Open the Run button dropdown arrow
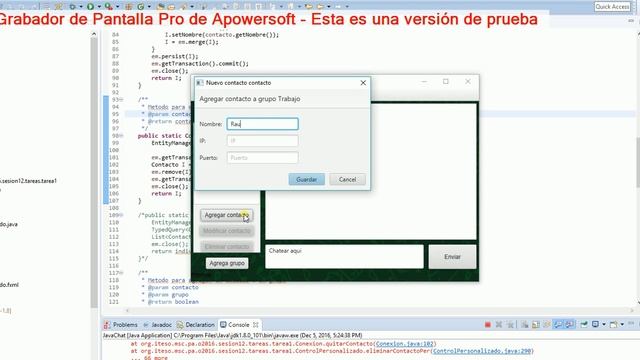Image resolution: width=640 pixels, height=360 pixels. pos(98,7)
